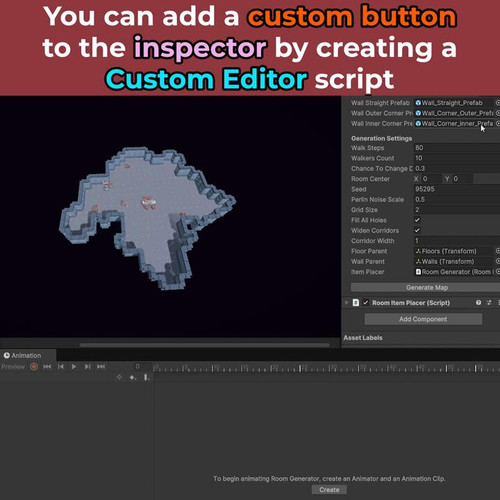Go to previous keyframe

coord(61,367)
